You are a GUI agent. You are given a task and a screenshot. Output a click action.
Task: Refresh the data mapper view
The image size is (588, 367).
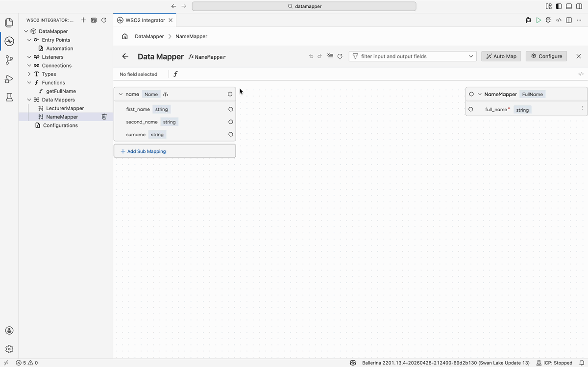340,56
